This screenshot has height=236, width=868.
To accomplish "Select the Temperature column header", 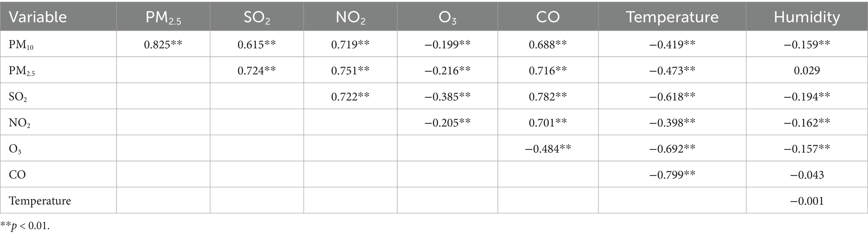I will pyautogui.click(x=672, y=17).
